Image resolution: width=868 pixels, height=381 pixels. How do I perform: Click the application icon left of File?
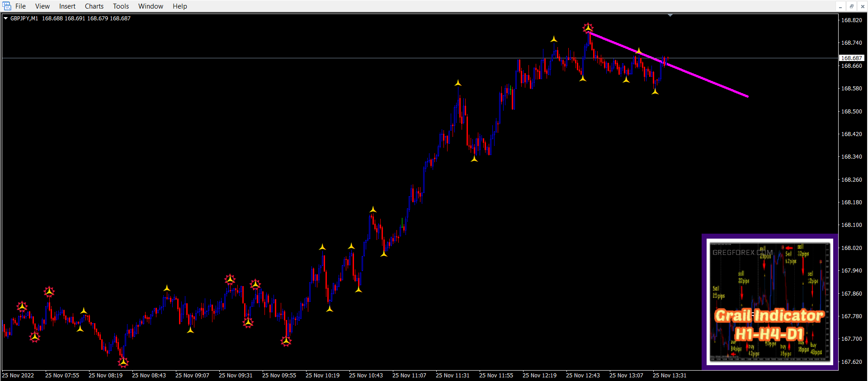pos(7,6)
